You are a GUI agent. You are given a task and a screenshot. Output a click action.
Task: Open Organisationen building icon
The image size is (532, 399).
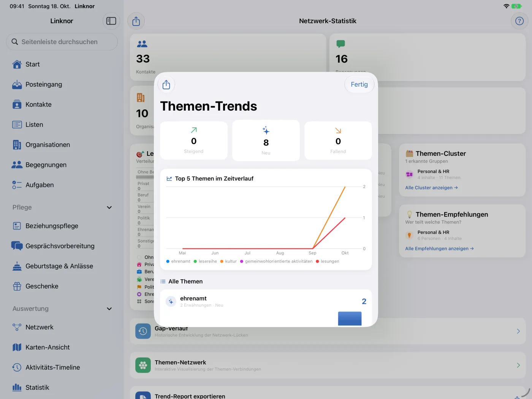coord(17,145)
